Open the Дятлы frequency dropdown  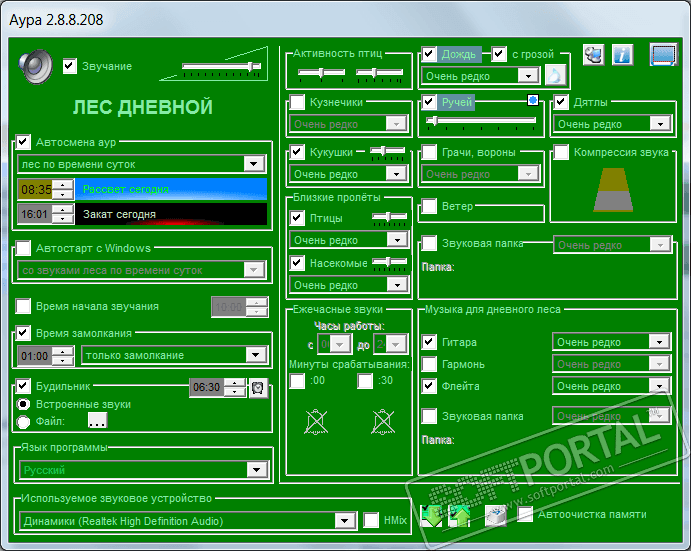pyautogui.click(x=613, y=124)
